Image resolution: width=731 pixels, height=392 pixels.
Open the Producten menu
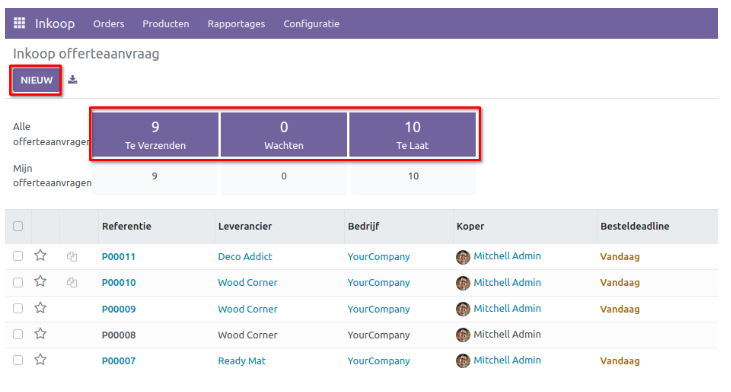(x=166, y=24)
